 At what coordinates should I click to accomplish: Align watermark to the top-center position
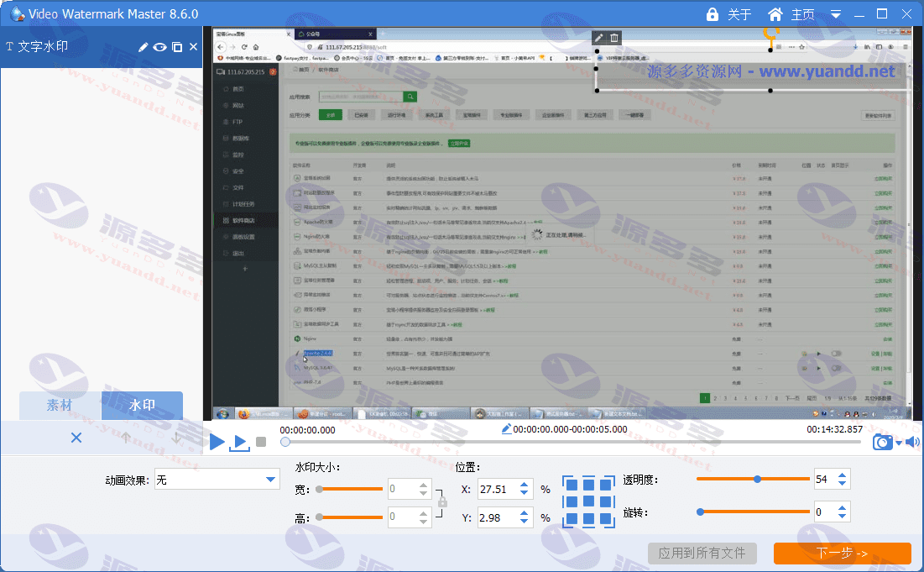(x=588, y=484)
